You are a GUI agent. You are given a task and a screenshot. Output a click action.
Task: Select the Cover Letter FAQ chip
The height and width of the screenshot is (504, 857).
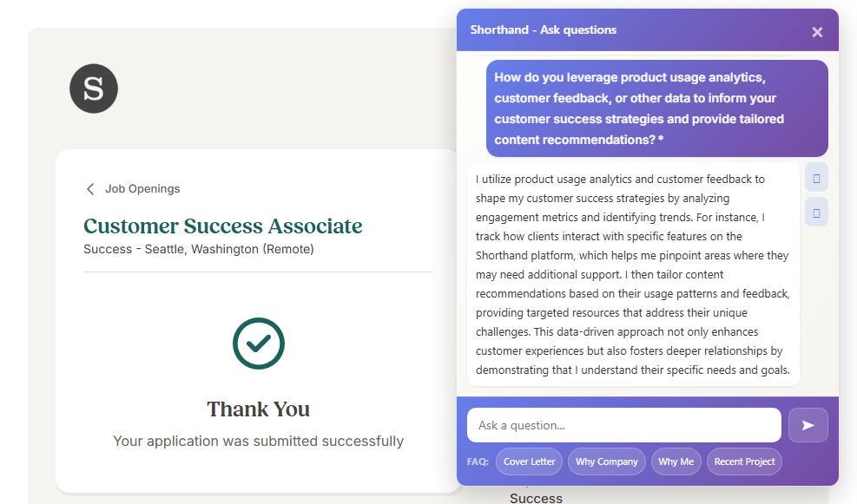[529, 461]
